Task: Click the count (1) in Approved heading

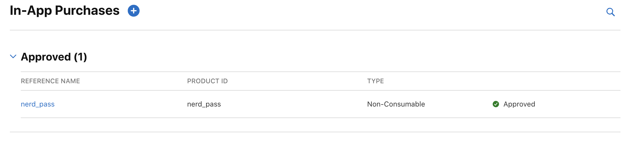Action: 80,57
